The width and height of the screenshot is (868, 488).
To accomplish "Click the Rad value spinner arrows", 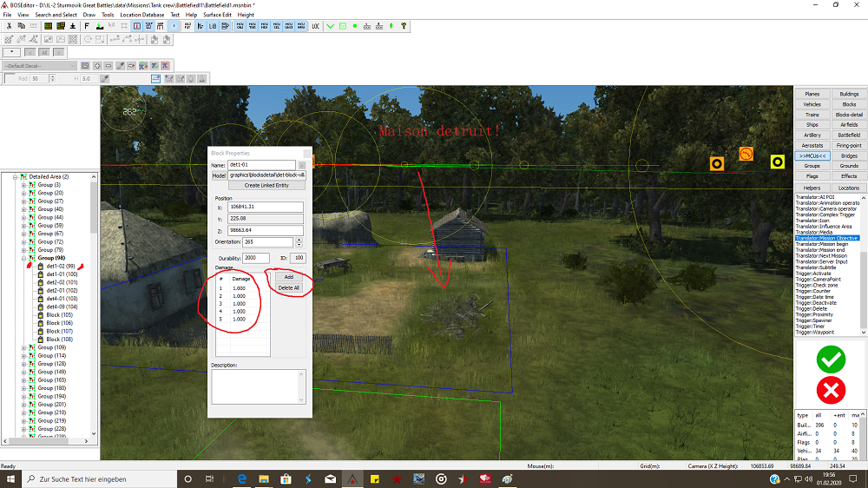I will tap(52, 79).
